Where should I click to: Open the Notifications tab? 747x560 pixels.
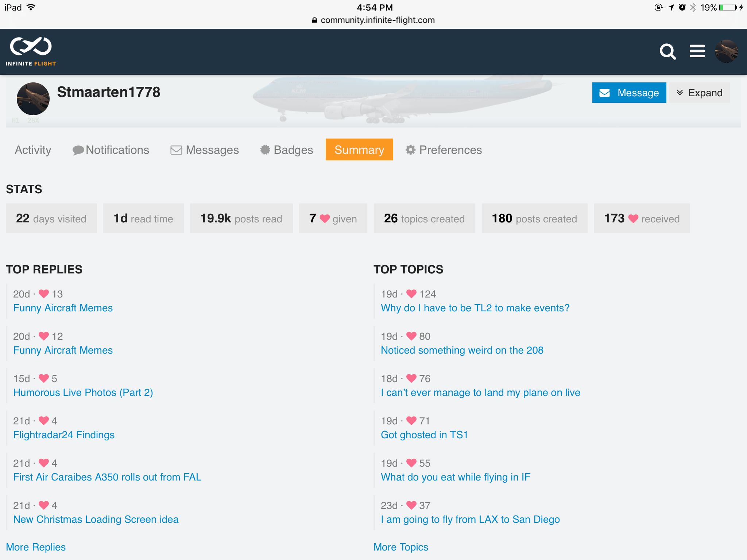coord(111,150)
